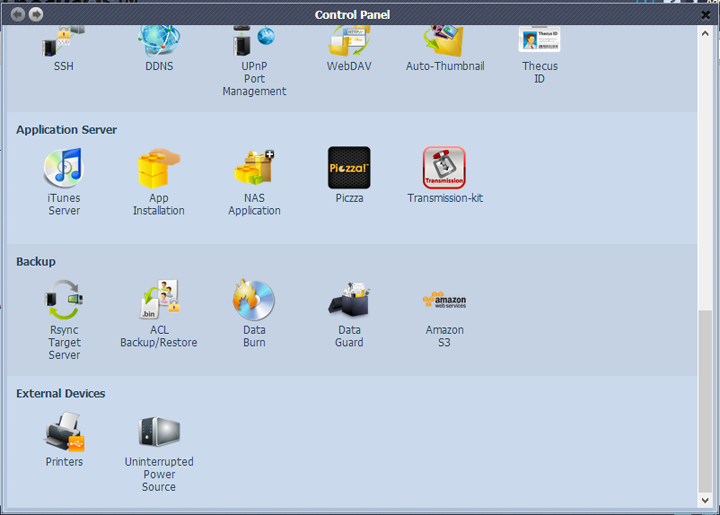Open the iTunes Server icon
Viewport: 720px width, 515px height.
(63, 168)
